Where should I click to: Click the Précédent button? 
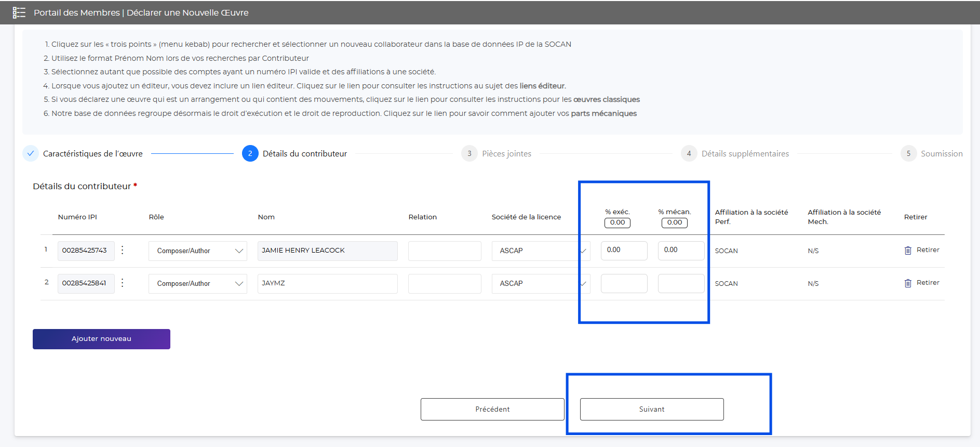[492, 409]
